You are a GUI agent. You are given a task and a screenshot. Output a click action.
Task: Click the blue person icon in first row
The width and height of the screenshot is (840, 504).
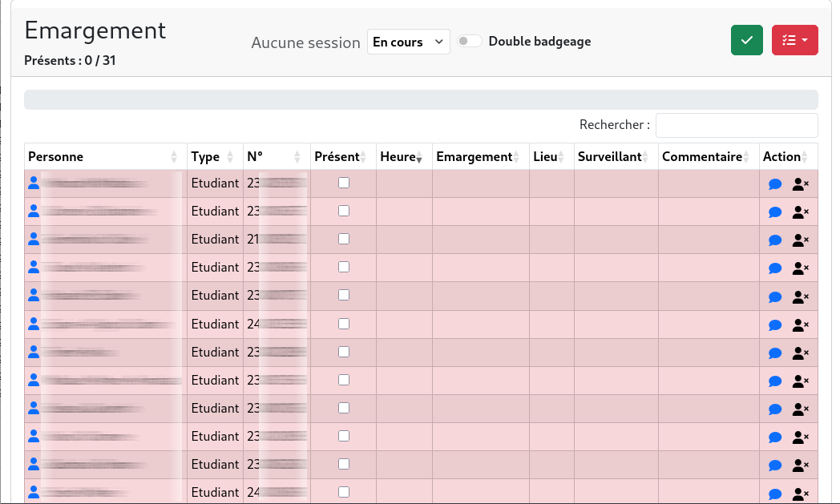click(x=34, y=183)
